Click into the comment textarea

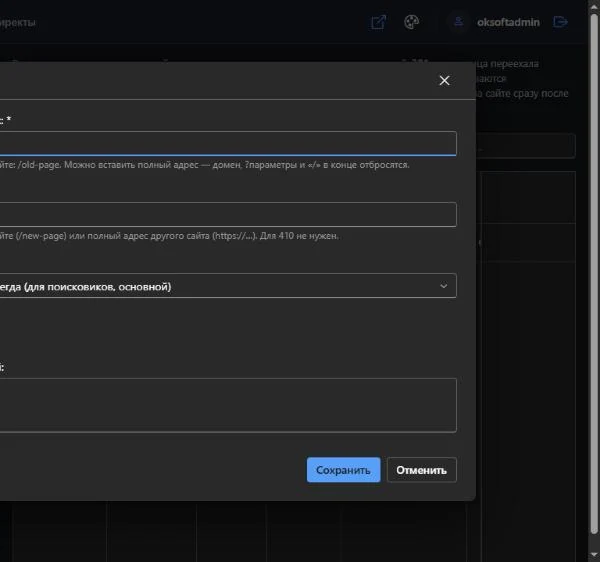point(228,405)
